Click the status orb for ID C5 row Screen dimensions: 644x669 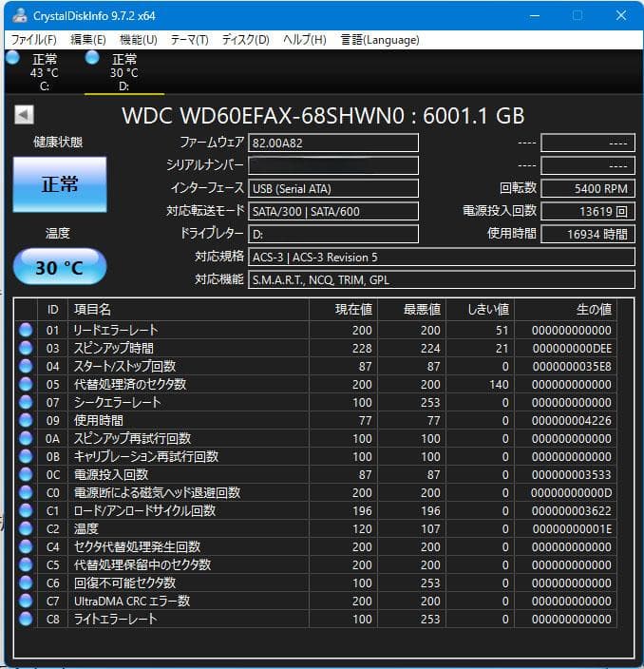click(26, 564)
